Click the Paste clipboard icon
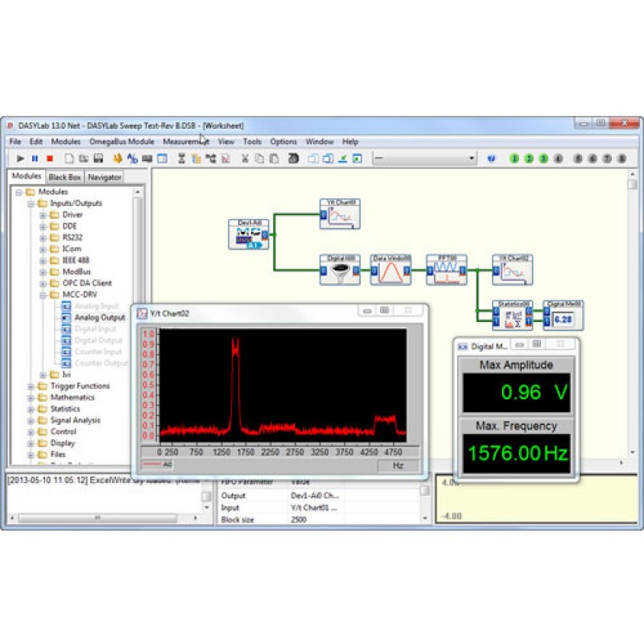Screen dimensions: 644x644 click(x=274, y=159)
